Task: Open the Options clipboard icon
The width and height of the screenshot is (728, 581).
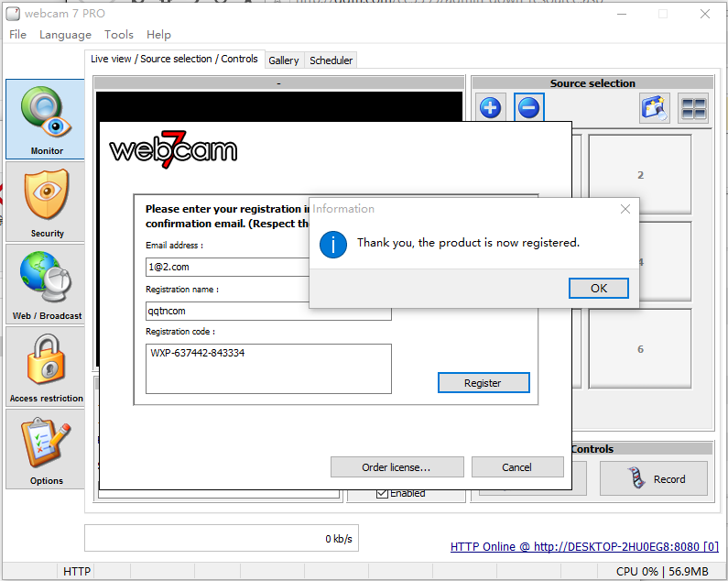Action: [46, 448]
